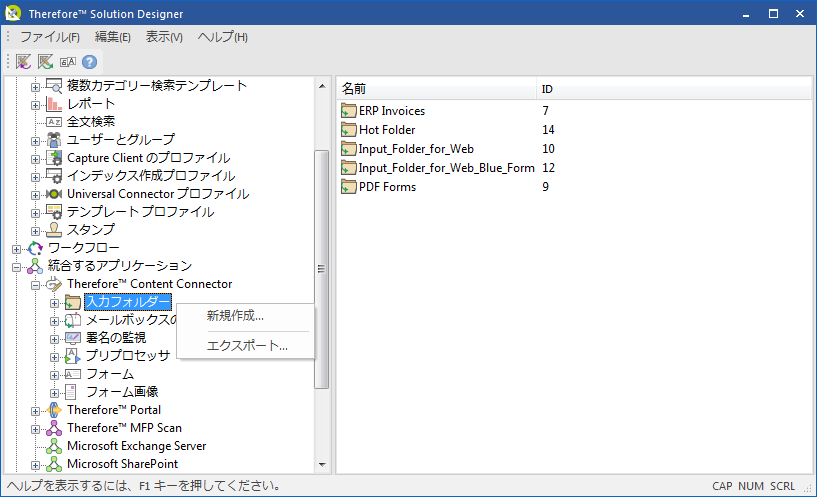817x497 pixels.
Task: Select the フォーム tree label
Action: [x=110, y=374]
